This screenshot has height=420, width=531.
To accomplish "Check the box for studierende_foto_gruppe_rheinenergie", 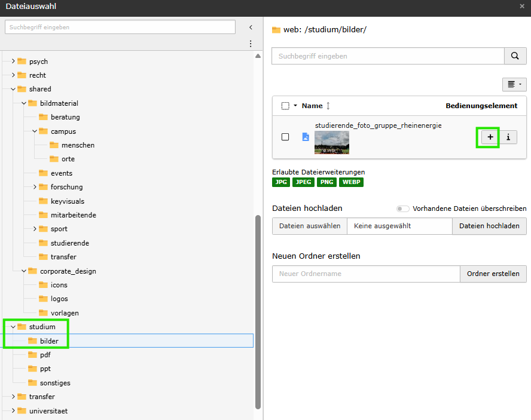I will point(285,137).
